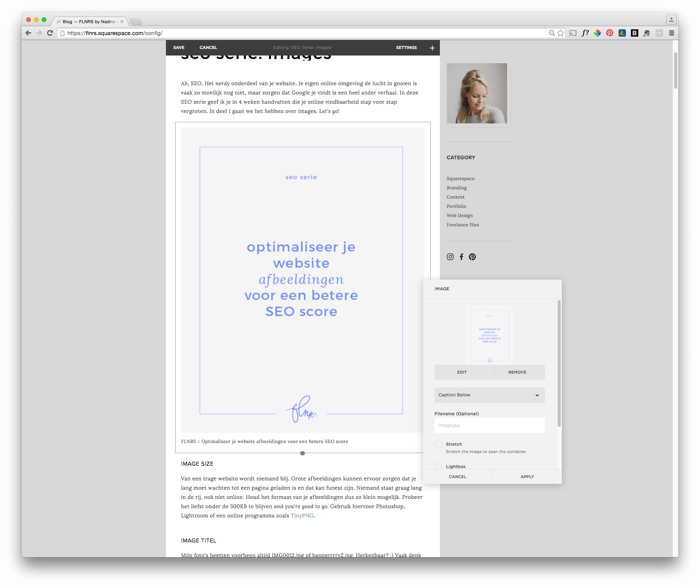The height and width of the screenshot is (588, 700).
Task: Toggle the Lightbox option
Action: pos(438,467)
